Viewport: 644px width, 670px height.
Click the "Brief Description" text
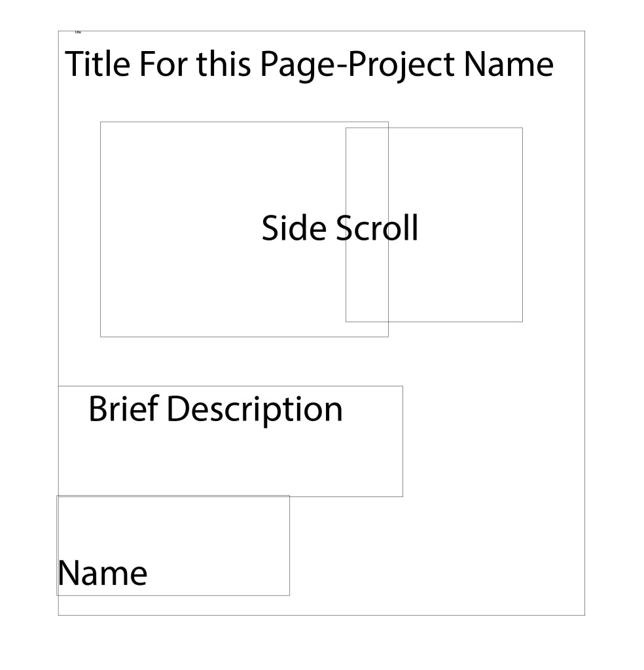(215, 410)
